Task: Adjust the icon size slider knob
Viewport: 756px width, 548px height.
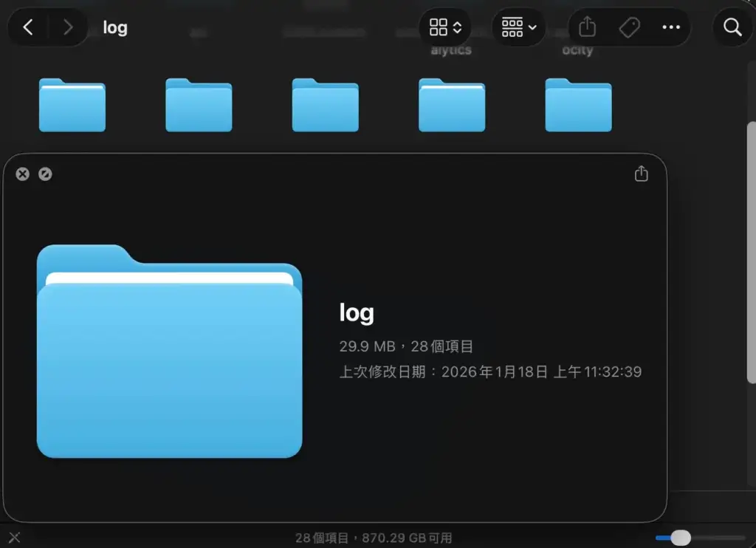Action: point(680,538)
